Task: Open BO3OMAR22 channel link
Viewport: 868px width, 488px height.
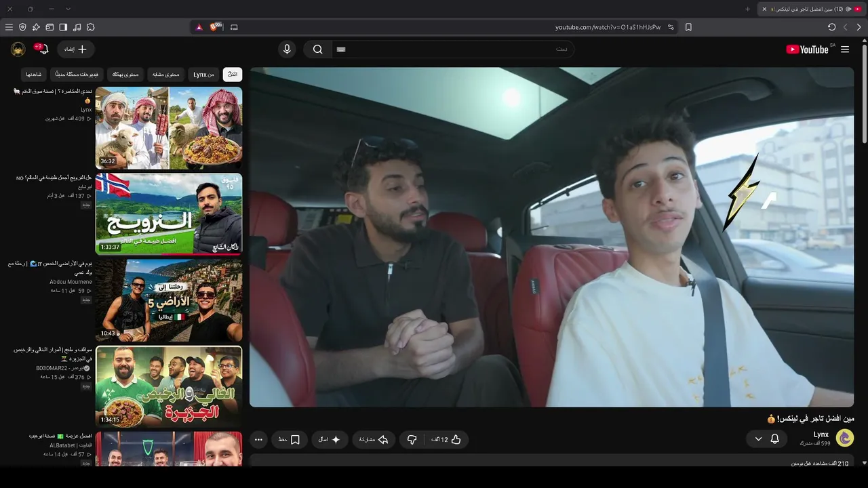Action: (x=63, y=368)
